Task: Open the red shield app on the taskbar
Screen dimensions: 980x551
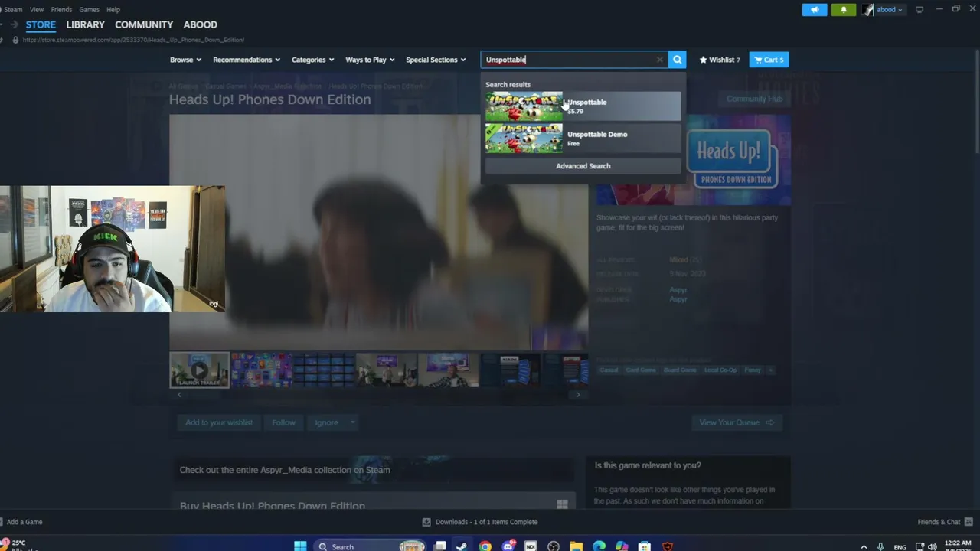Action: coord(668,546)
